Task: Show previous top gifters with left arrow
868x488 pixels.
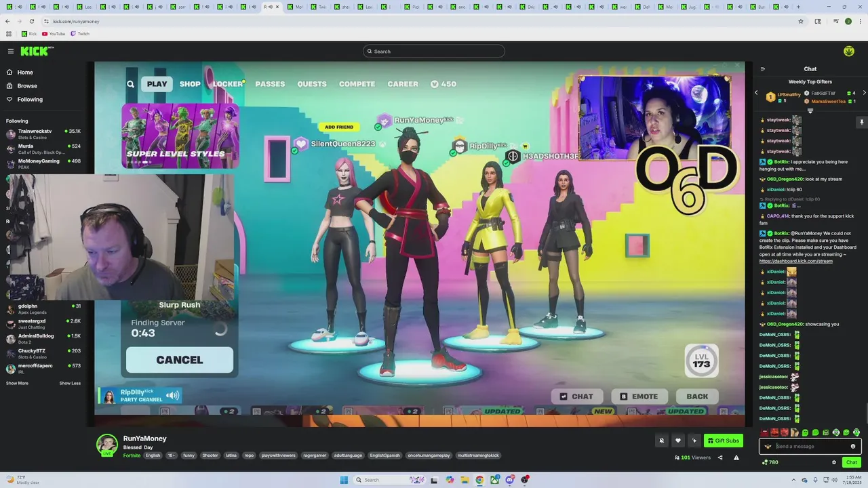Action: coord(757,93)
